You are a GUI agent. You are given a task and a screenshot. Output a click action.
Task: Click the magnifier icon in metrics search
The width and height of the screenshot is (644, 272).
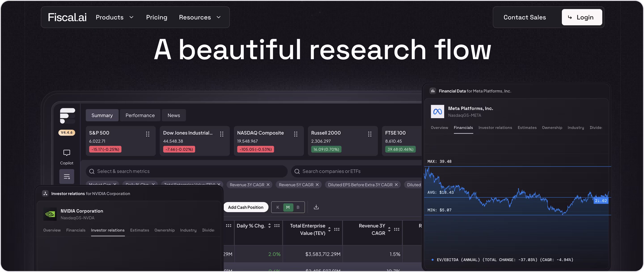pyautogui.click(x=92, y=171)
